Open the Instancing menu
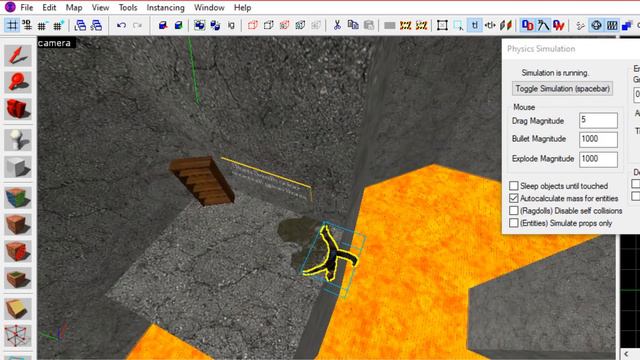This screenshot has width=640, height=360. tap(165, 7)
